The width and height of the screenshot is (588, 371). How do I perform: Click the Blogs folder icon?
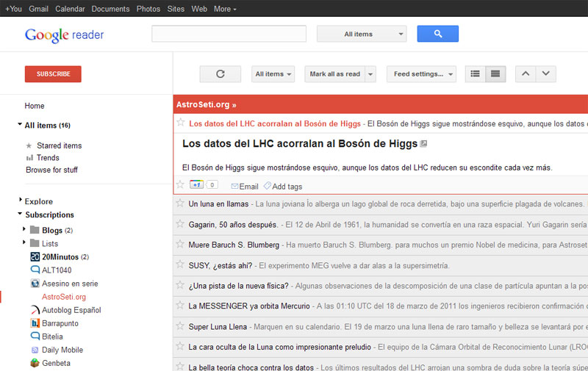[35, 230]
